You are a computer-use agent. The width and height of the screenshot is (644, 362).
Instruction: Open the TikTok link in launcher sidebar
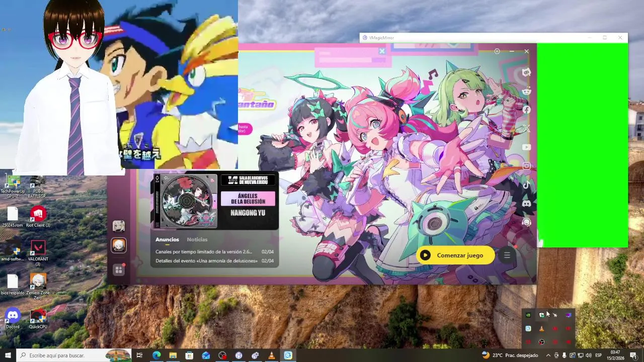[x=526, y=185]
